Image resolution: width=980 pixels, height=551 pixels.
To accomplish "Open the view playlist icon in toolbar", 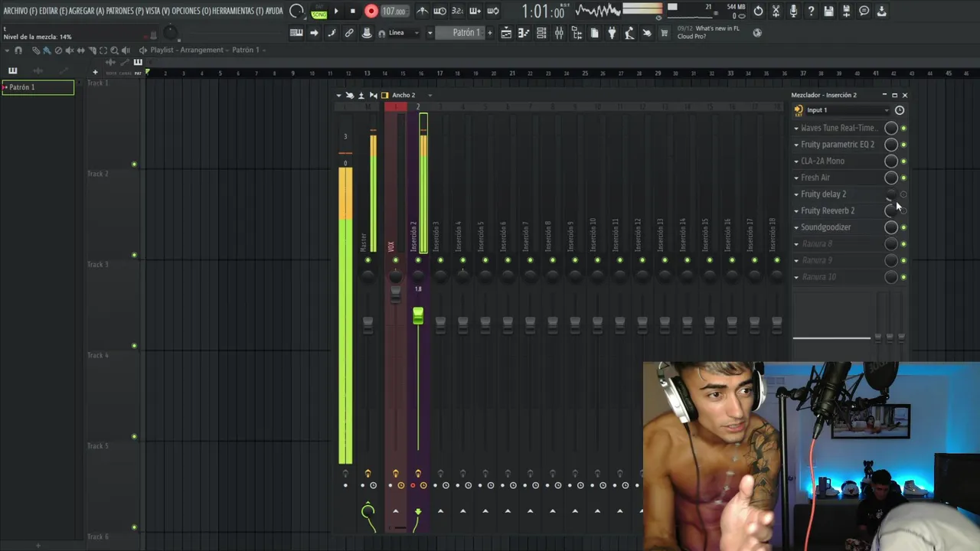I will (506, 33).
